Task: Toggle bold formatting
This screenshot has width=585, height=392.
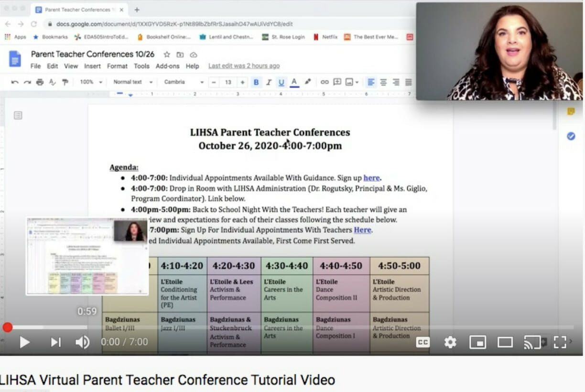Action: [x=256, y=82]
